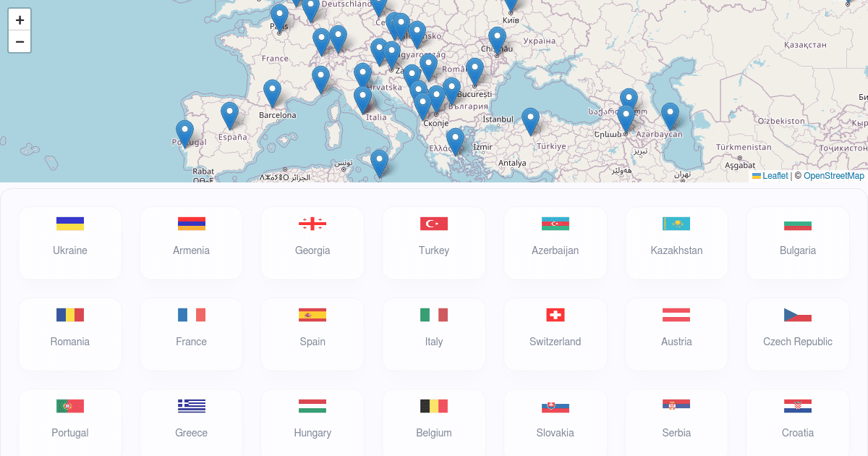Click the Swiss flag icon

[x=555, y=315]
